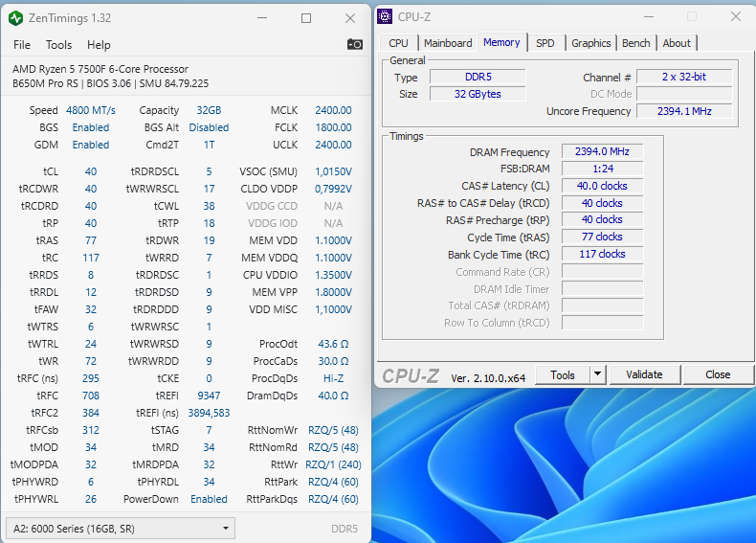Image resolution: width=756 pixels, height=543 pixels.
Task: Click the BGS Alt value Disabled
Action: pyautogui.click(x=209, y=128)
